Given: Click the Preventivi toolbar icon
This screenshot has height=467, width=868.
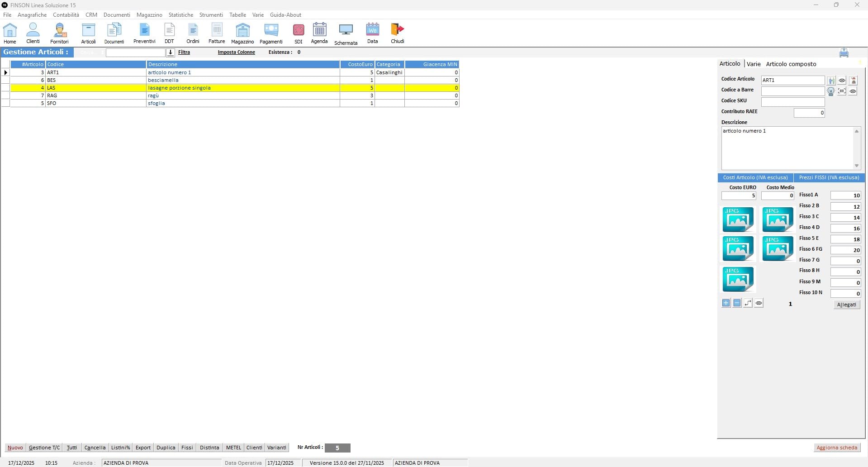Looking at the screenshot, I should pos(144,33).
